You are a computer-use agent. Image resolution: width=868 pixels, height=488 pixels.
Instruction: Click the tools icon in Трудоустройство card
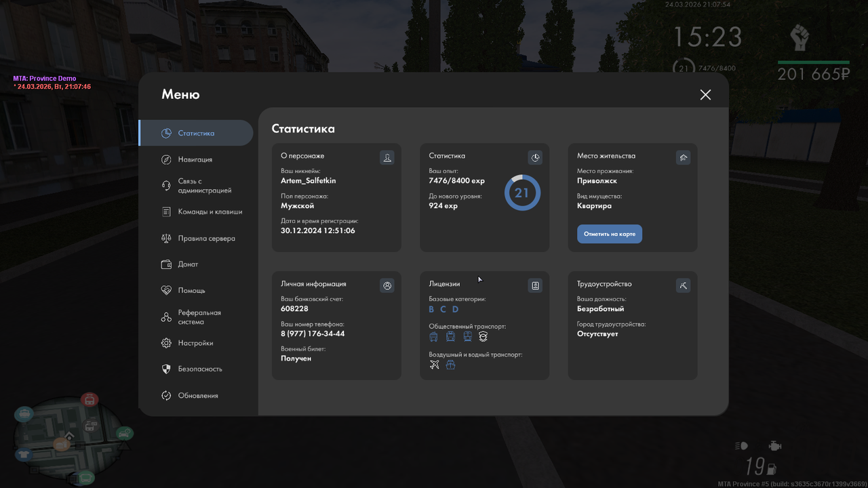point(683,286)
